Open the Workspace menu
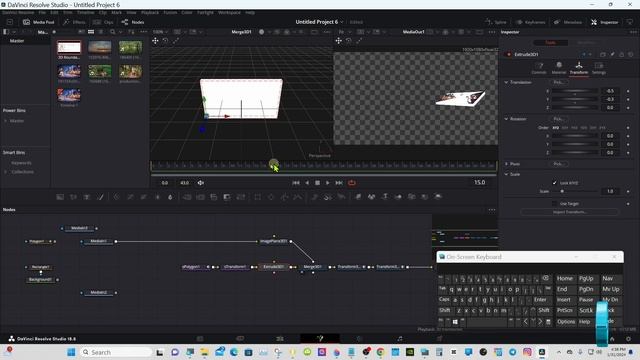 [229, 13]
